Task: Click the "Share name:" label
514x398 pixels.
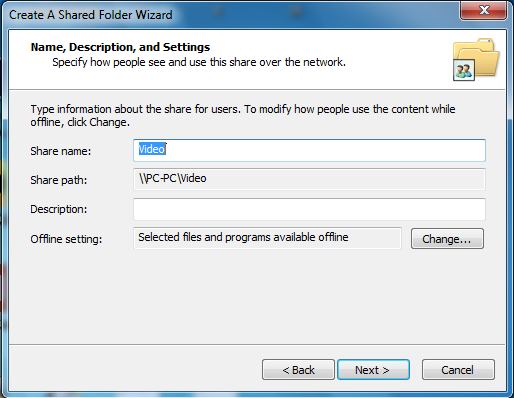Action: click(61, 151)
